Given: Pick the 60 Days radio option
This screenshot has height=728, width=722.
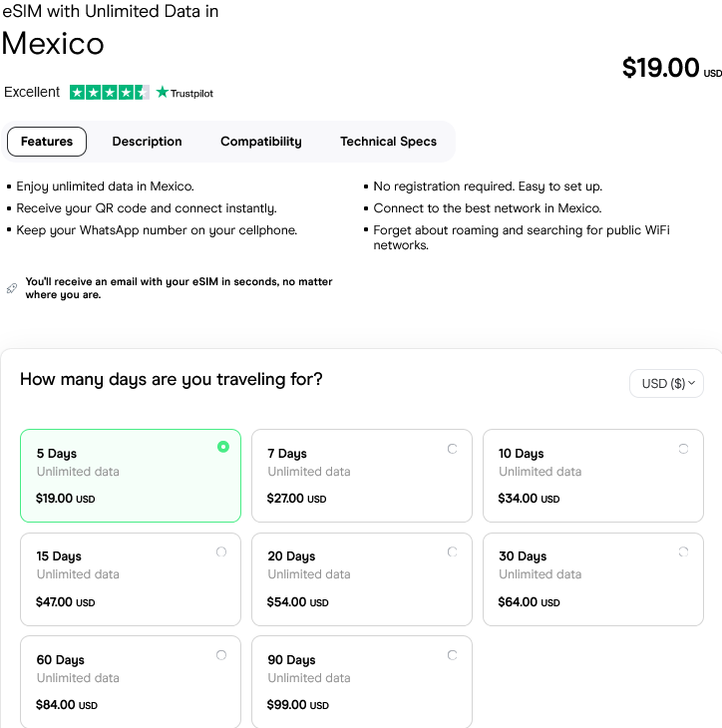Looking at the screenshot, I should (221, 655).
